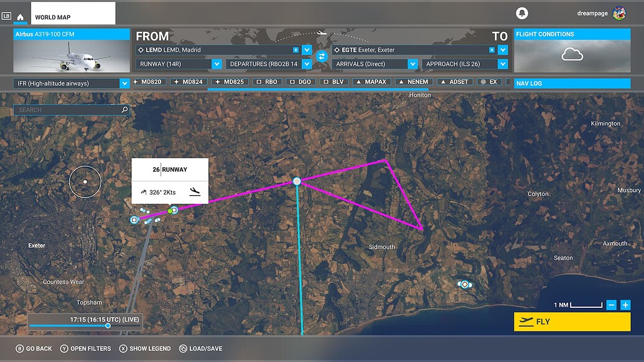The image size is (644, 362).
Task: Click the yellow FLY button
Action: click(x=572, y=322)
